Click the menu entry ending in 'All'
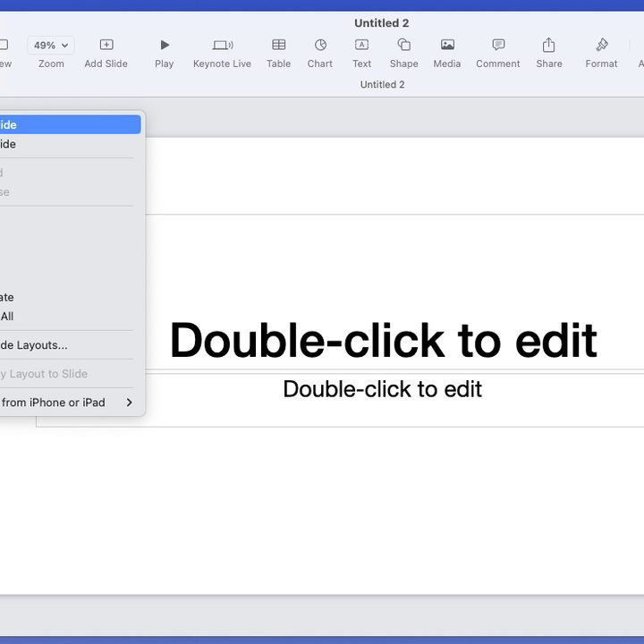Viewport: 644px width, 644px height. click(71, 317)
